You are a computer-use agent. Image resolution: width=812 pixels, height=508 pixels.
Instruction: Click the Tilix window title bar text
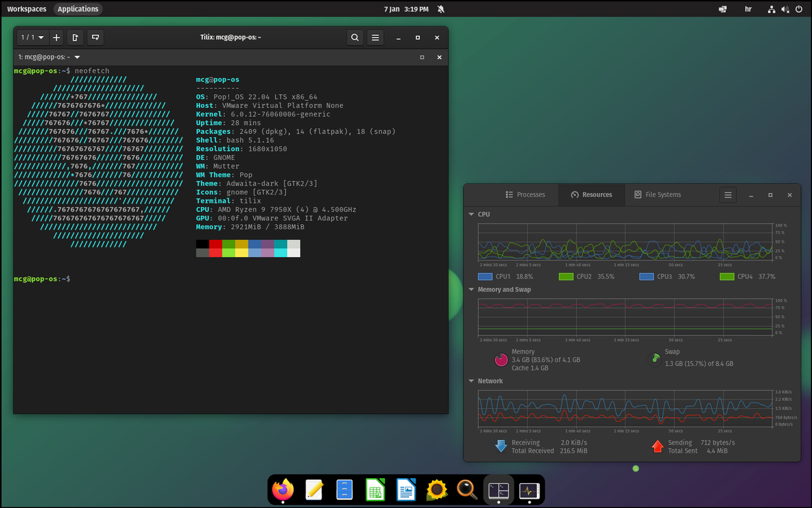231,37
